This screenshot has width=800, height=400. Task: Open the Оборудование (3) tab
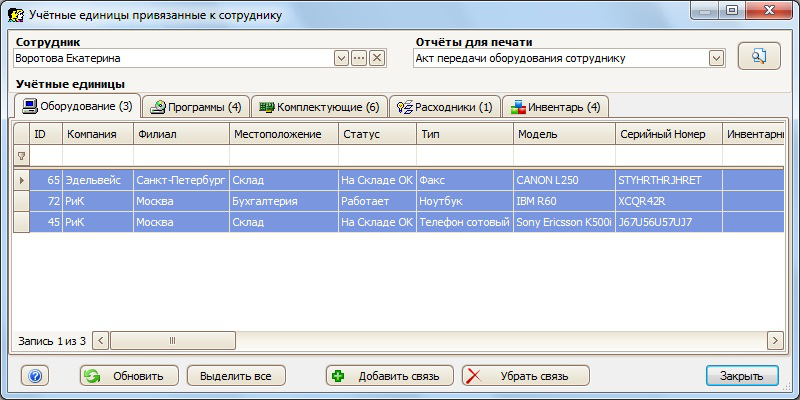click(77, 107)
